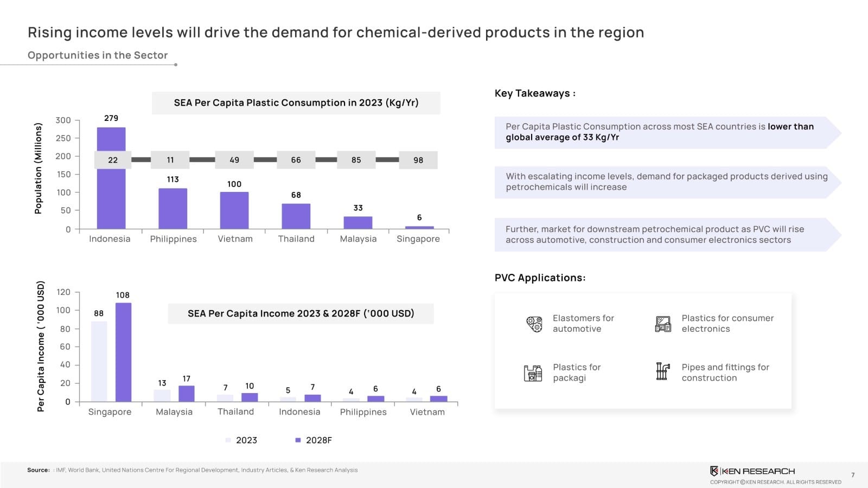
Task: Click the 'SEA Per Capita Plastic Consumption' chart title
Action: pyautogui.click(x=296, y=103)
